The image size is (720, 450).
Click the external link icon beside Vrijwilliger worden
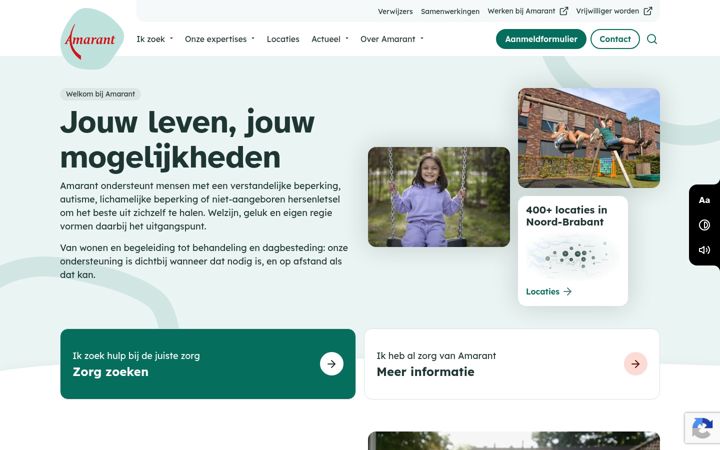coord(647,11)
